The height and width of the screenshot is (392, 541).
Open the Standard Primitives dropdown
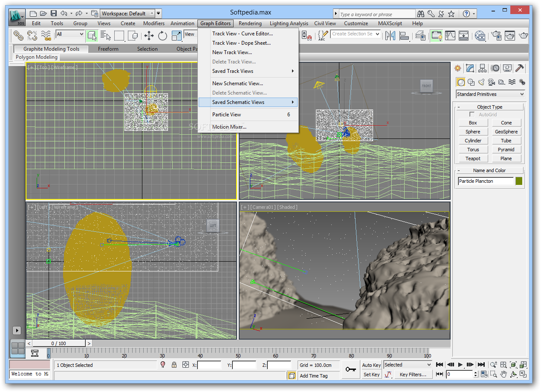[x=490, y=94]
